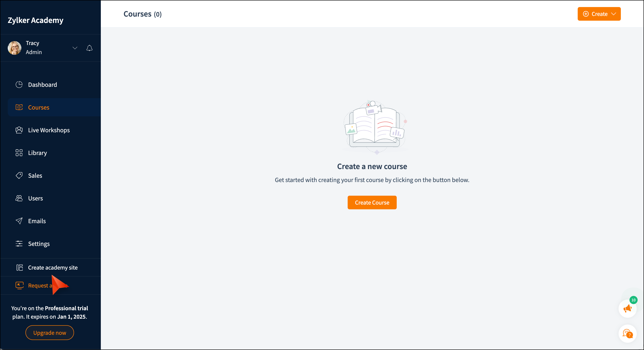Click the Sales tag icon

coord(19,175)
